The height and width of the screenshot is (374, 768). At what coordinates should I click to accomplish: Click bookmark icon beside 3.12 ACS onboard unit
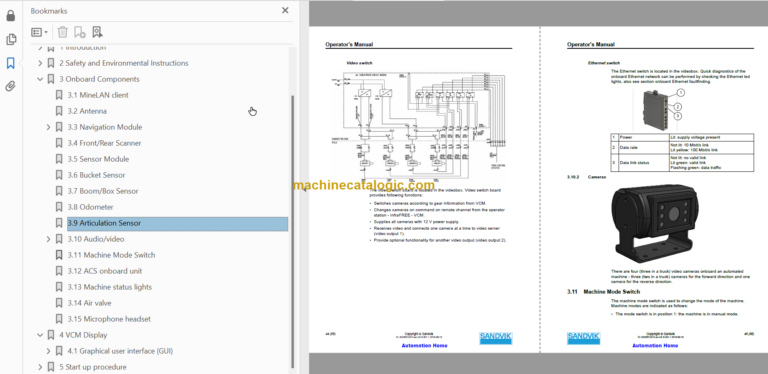[x=59, y=271]
